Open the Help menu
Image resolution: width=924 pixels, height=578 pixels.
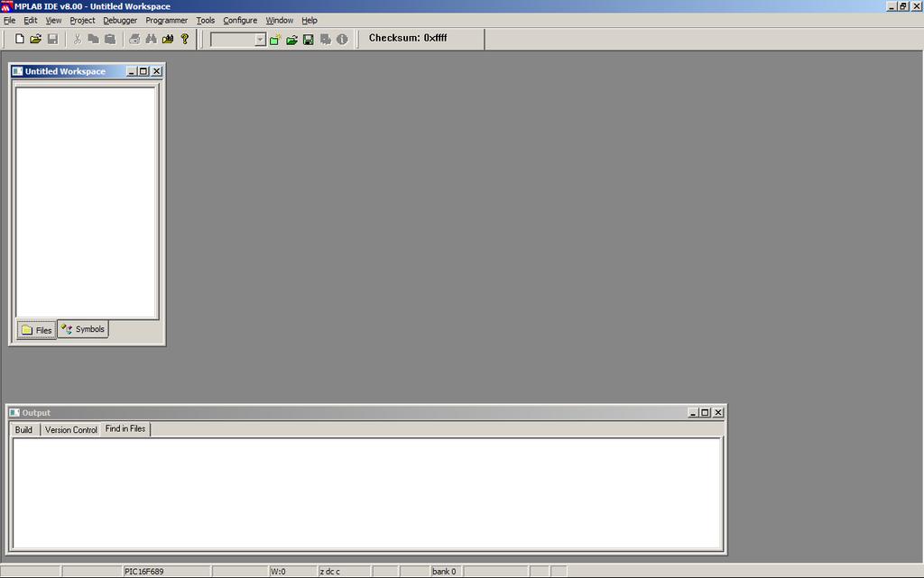[x=310, y=20]
